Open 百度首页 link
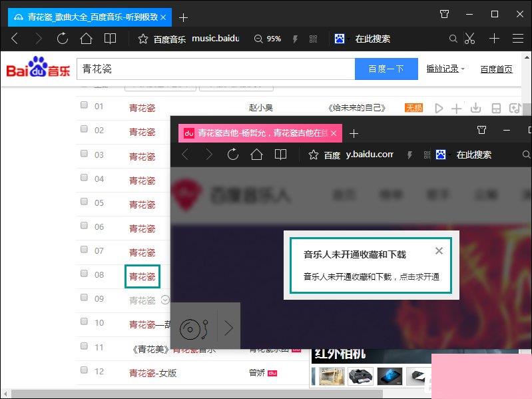The image size is (532, 399). (x=496, y=69)
